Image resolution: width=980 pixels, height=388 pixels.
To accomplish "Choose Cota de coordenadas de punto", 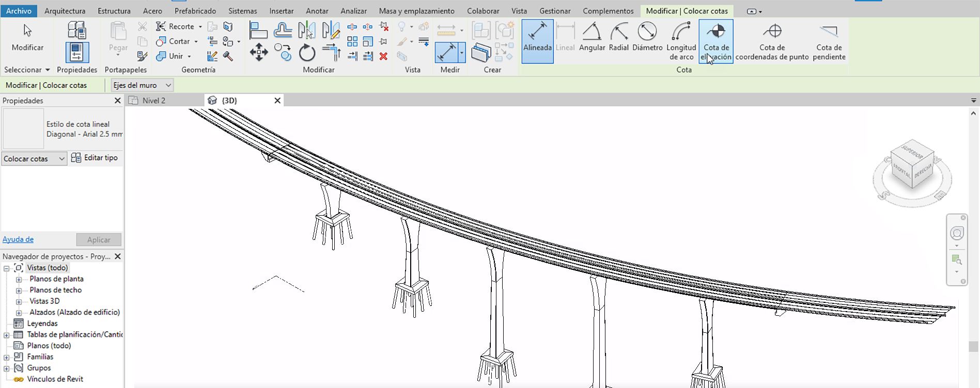I will [772, 41].
